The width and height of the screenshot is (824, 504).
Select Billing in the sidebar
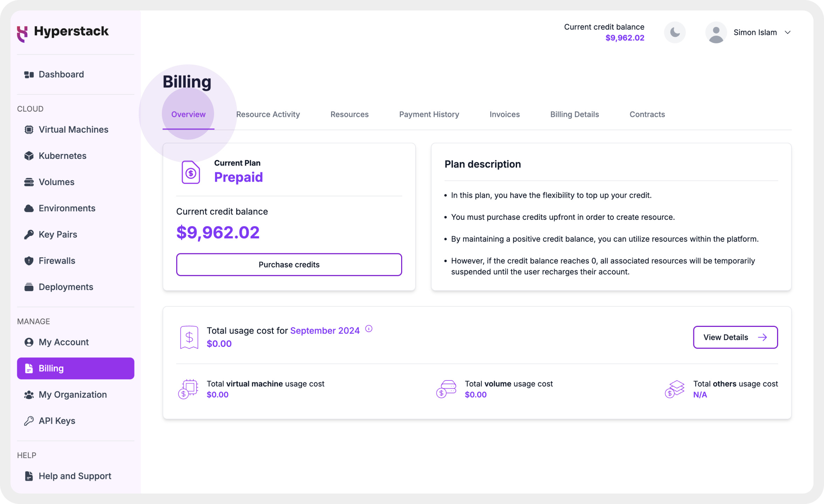75,368
